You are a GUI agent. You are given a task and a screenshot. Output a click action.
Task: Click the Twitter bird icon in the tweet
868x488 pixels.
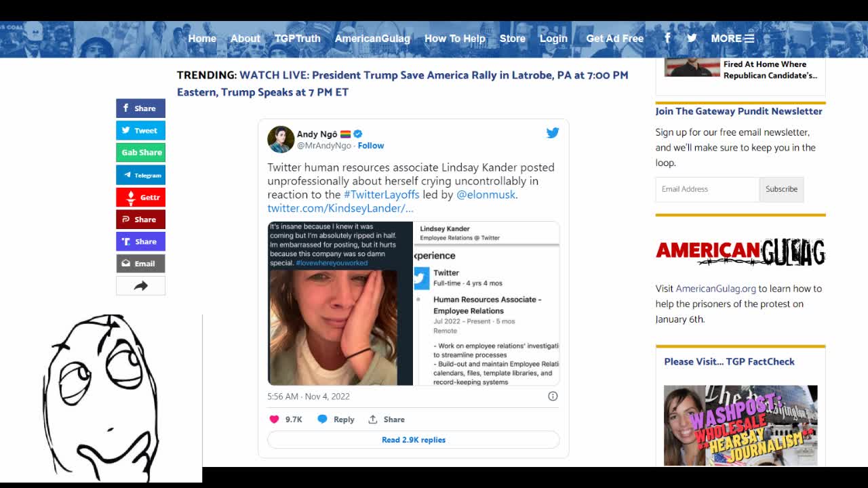click(x=553, y=133)
